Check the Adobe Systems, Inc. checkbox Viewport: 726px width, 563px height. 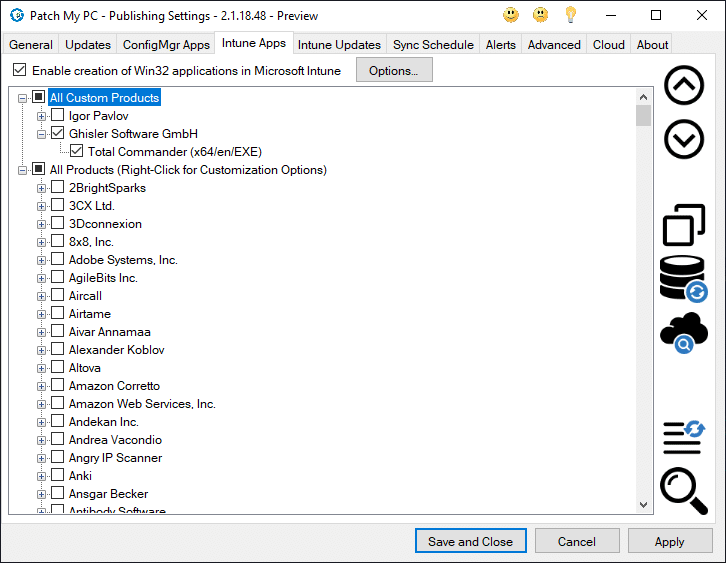tap(58, 260)
